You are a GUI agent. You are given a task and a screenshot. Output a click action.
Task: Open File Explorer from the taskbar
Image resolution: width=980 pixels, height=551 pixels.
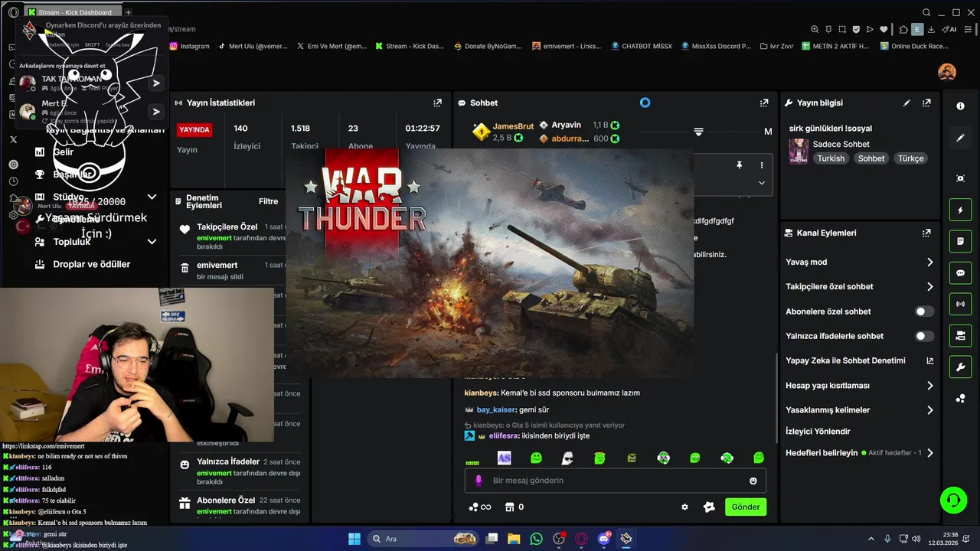[x=514, y=539]
